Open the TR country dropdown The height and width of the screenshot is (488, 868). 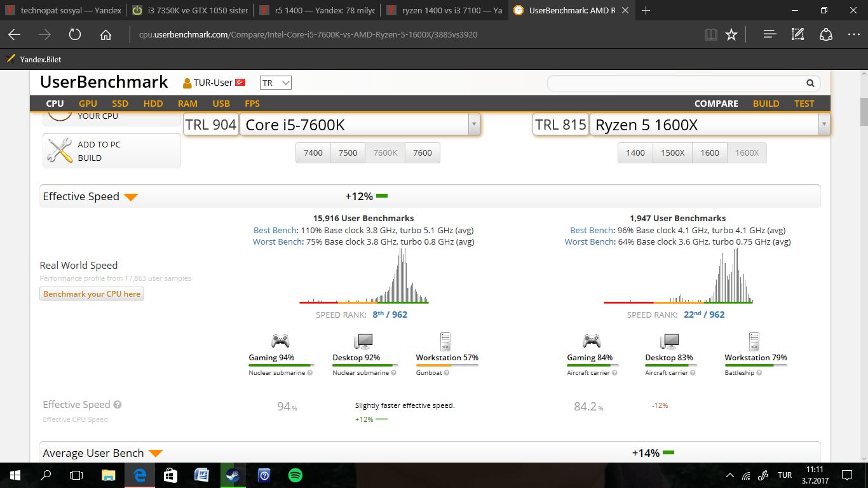click(x=276, y=83)
